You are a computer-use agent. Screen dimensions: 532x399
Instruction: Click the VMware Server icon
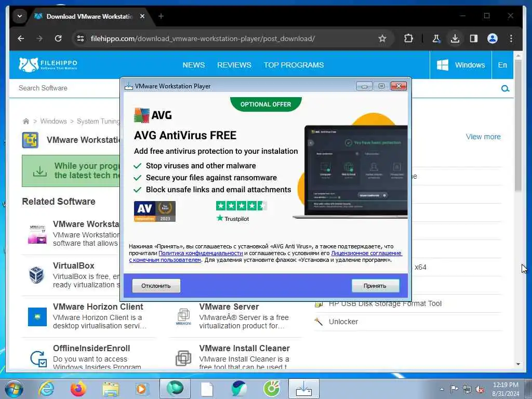pyautogui.click(x=183, y=316)
